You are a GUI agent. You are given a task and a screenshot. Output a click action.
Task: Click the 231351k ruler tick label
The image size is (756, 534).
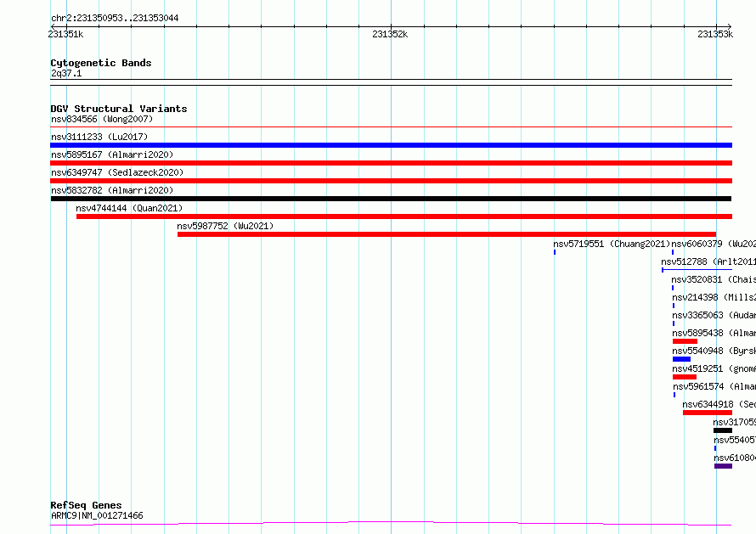(x=65, y=34)
